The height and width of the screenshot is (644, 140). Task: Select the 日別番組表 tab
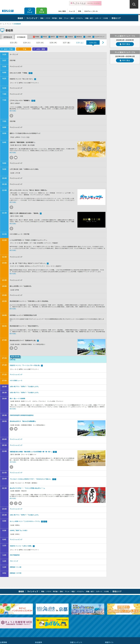pyautogui.click(x=21, y=37)
